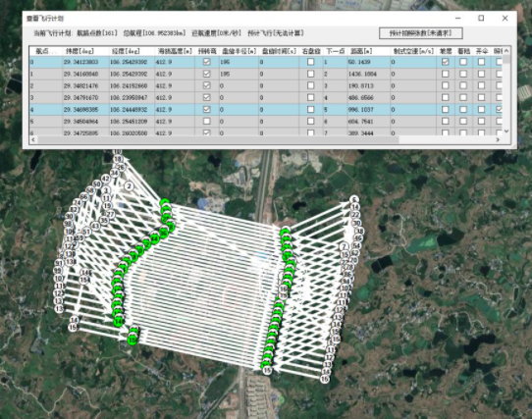Pick waypoint marker 27 on the map
Image resolution: width=532 pixels, height=419 pixels.
[111, 215]
